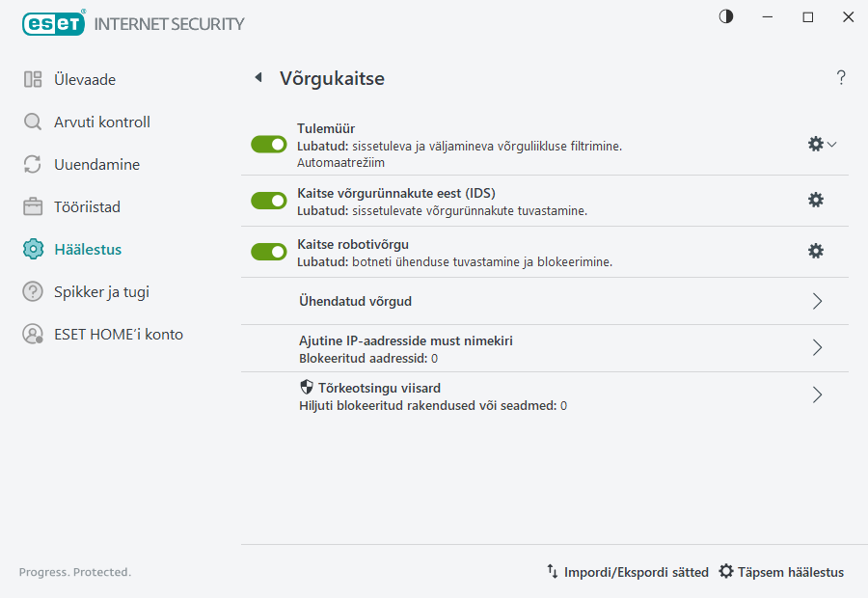Turn off Kaitse robotivõrgu protection
The image size is (868, 598).
[x=268, y=251]
